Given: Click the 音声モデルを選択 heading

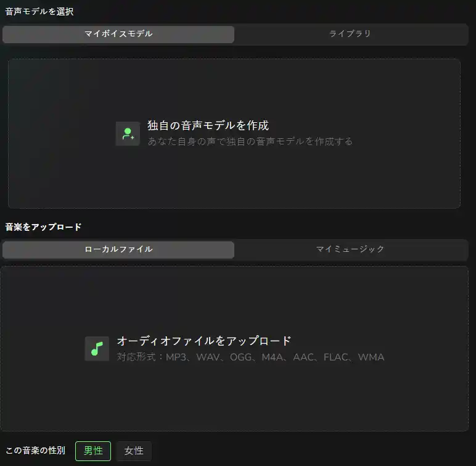Looking at the screenshot, I should click(39, 12).
